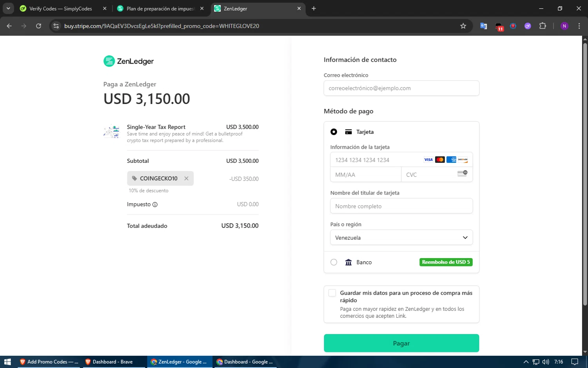Switch to Add Promo Codes Brave window
The height and width of the screenshot is (368, 588).
click(x=49, y=362)
